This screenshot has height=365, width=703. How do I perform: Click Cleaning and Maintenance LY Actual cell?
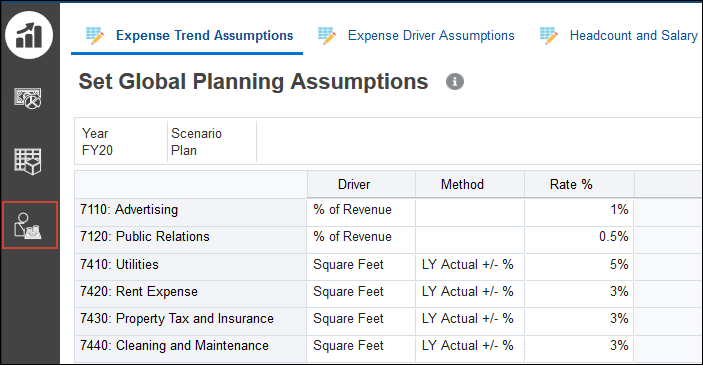click(470, 348)
